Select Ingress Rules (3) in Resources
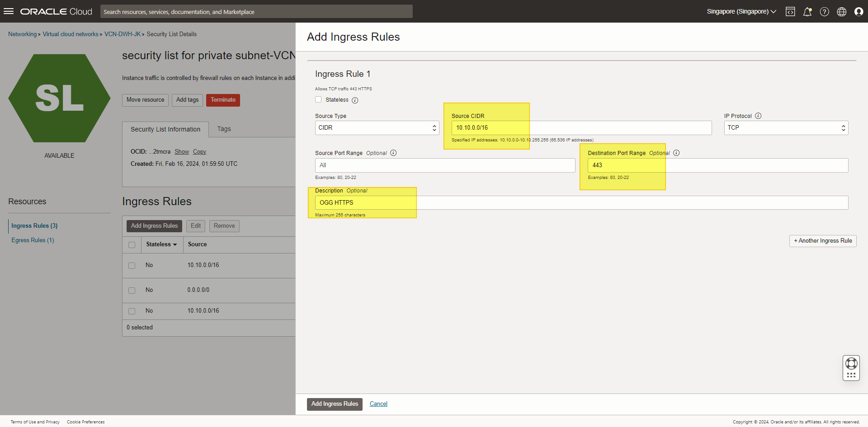 pyautogui.click(x=34, y=225)
